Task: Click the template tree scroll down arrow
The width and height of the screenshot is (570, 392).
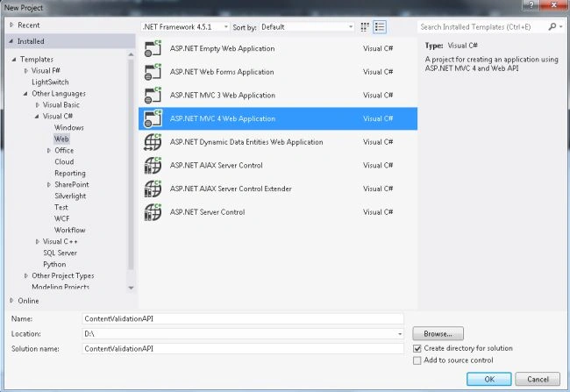Action: 131,288
